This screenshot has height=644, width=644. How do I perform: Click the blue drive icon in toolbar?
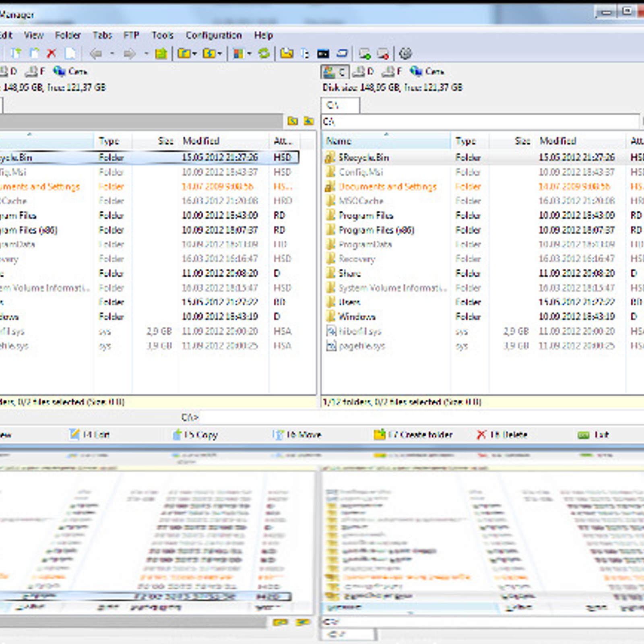click(x=342, y=53)
